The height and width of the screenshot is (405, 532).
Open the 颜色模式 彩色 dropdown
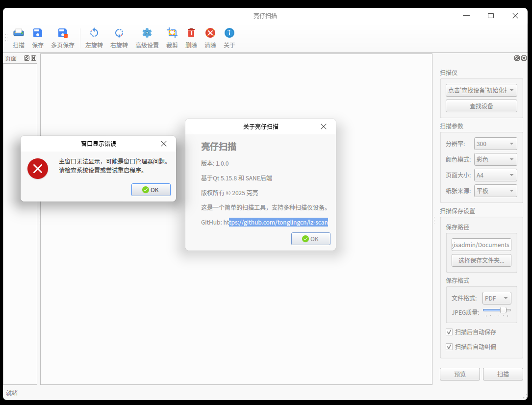pos(495,159)
